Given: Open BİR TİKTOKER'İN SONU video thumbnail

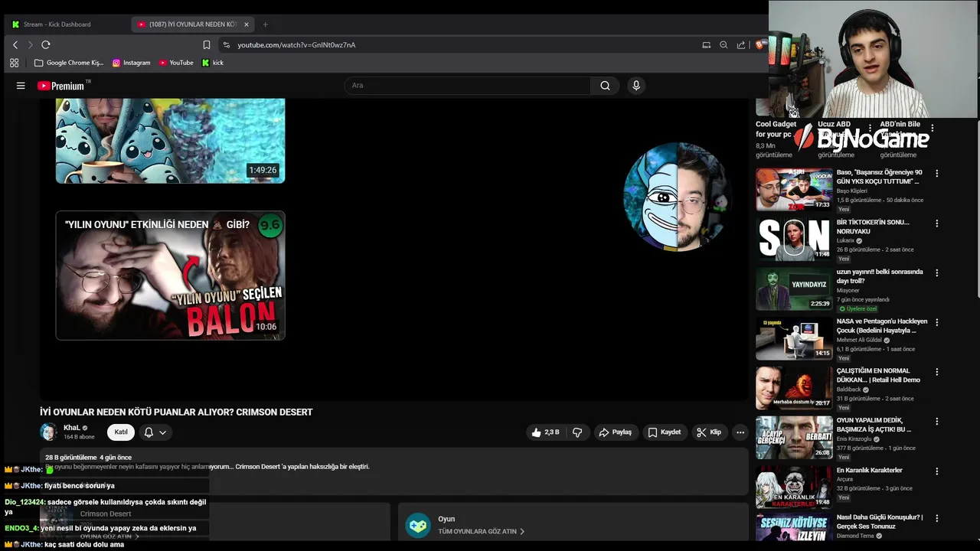Looking at the screenshot, I should pos(794,239).
